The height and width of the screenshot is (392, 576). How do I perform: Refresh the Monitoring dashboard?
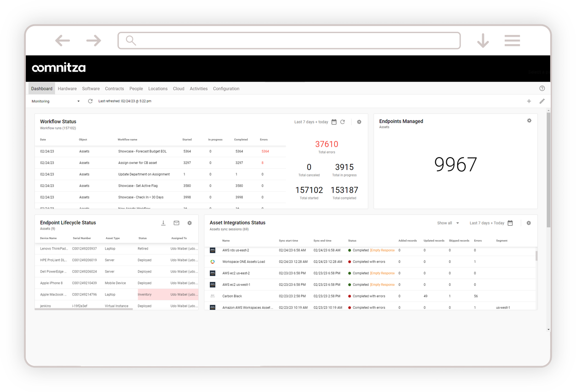[x=90, y=101]
